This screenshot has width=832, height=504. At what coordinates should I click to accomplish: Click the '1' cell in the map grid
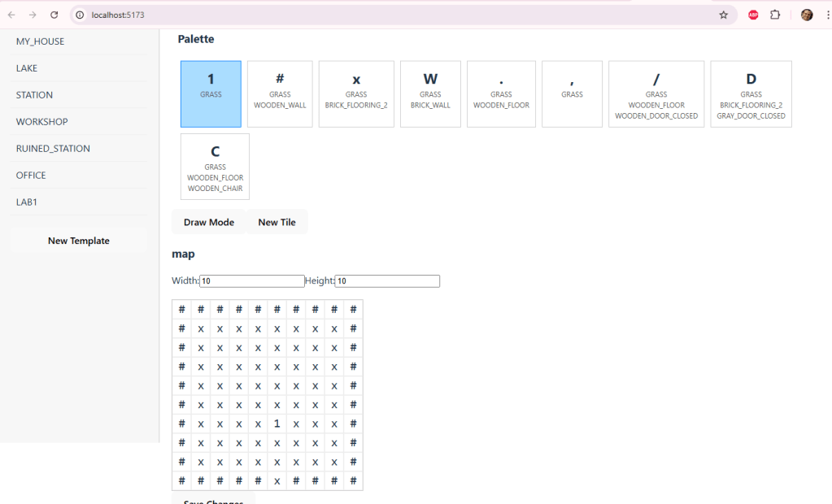(277, 424)
